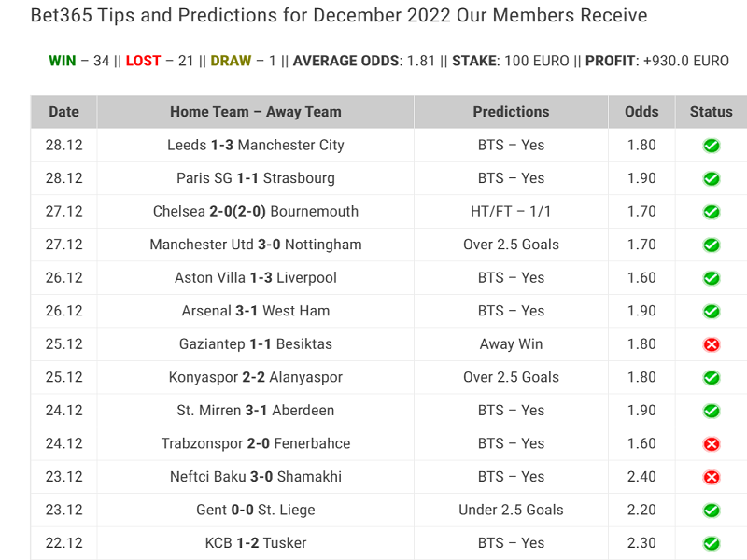Click the Bet365 Tips and Predictions heading
Screen dimensions: 747x560
[339, 15]
